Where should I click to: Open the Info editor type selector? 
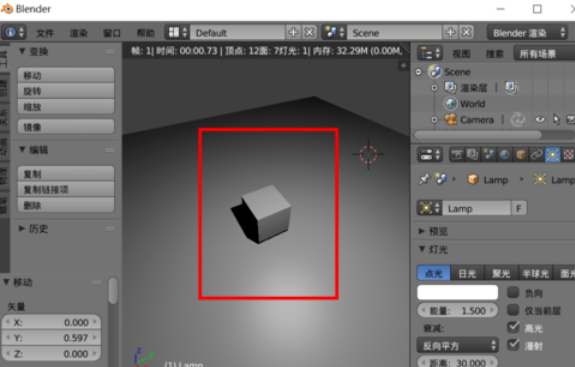pyautogui.click(x=14, y=33)
